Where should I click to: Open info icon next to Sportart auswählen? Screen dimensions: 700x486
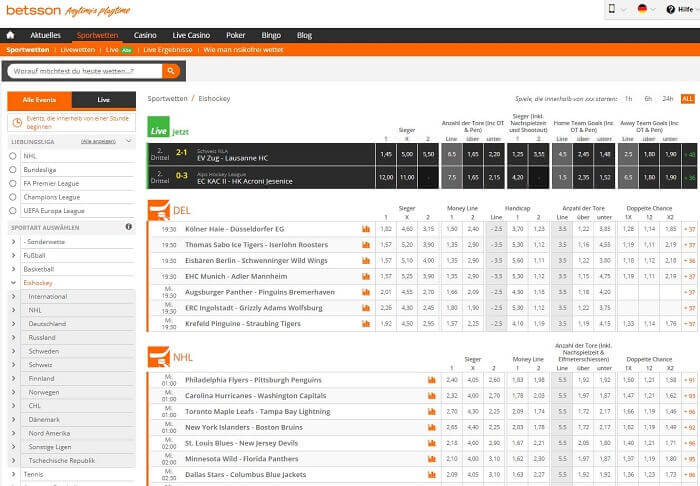click(129, 227)
